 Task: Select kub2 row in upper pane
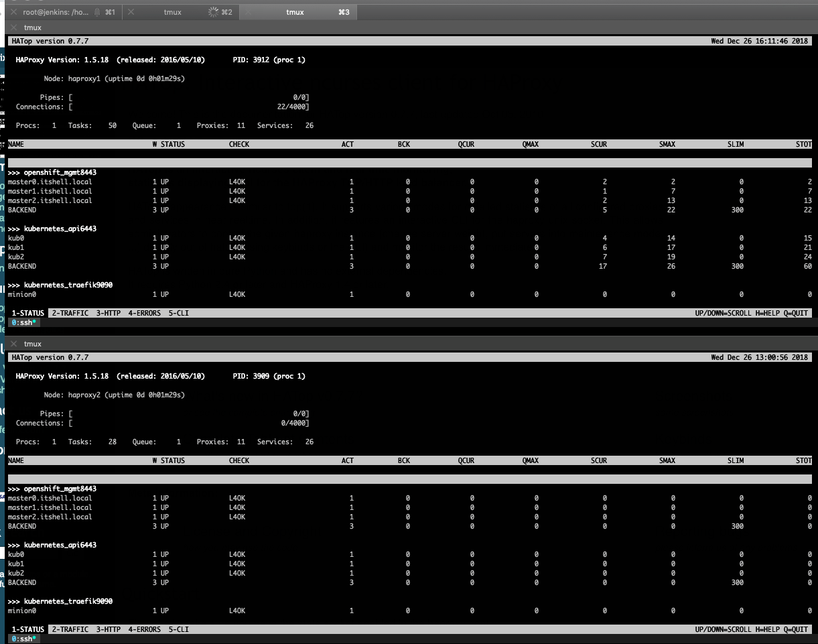click(409, 257)
